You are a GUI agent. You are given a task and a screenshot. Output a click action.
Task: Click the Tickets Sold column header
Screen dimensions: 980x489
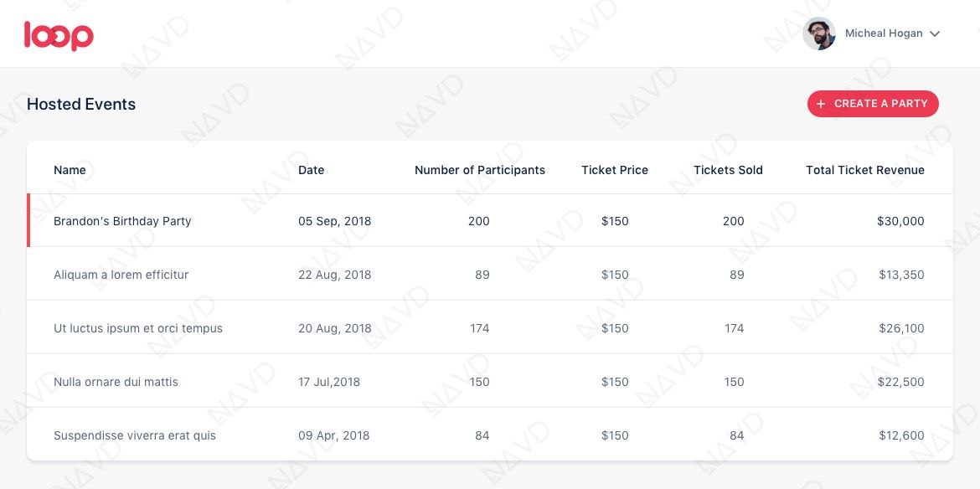[x=728, y=170]
